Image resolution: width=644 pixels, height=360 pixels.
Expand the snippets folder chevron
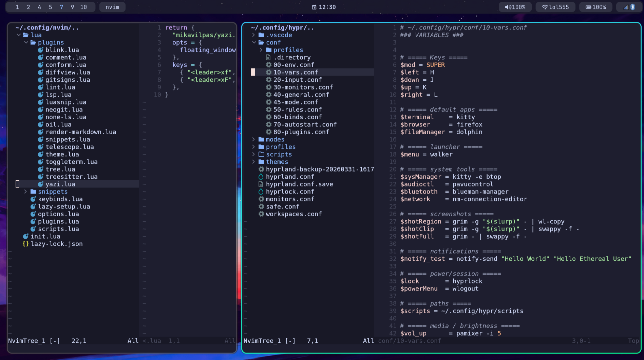[x=26, y=192]
